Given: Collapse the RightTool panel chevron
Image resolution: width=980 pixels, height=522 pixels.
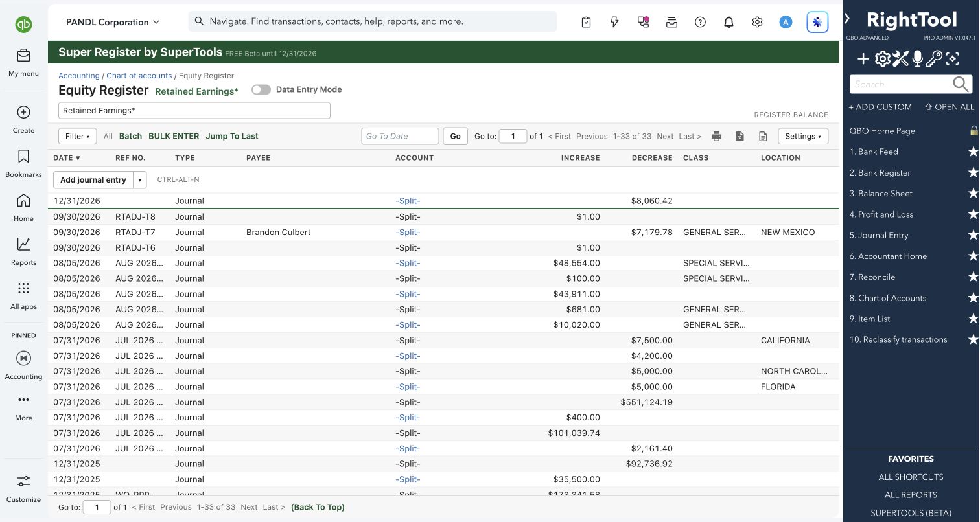Looking at the screenshot, I should (x=847, y=19).
